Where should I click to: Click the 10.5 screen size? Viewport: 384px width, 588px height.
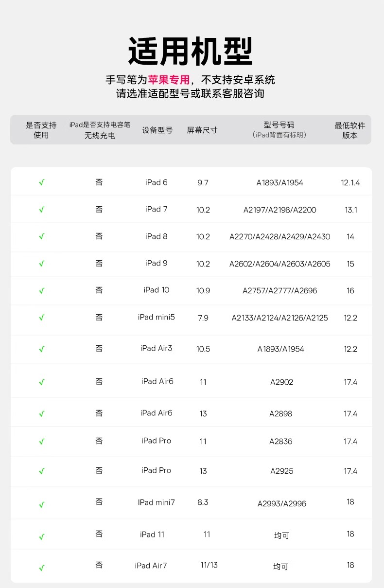[203, 349]
